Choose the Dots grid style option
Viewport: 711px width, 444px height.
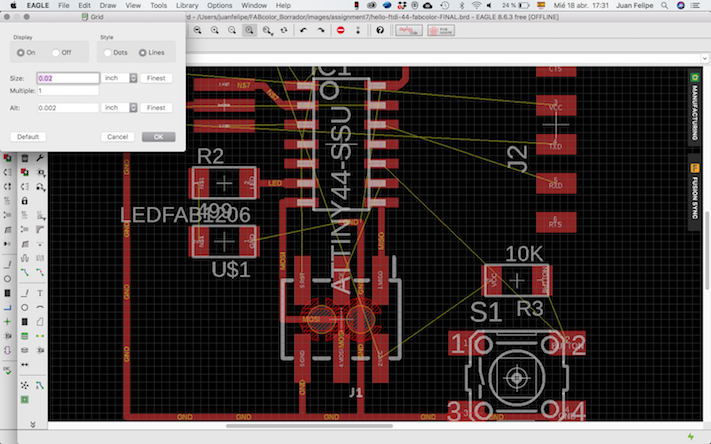109,52
